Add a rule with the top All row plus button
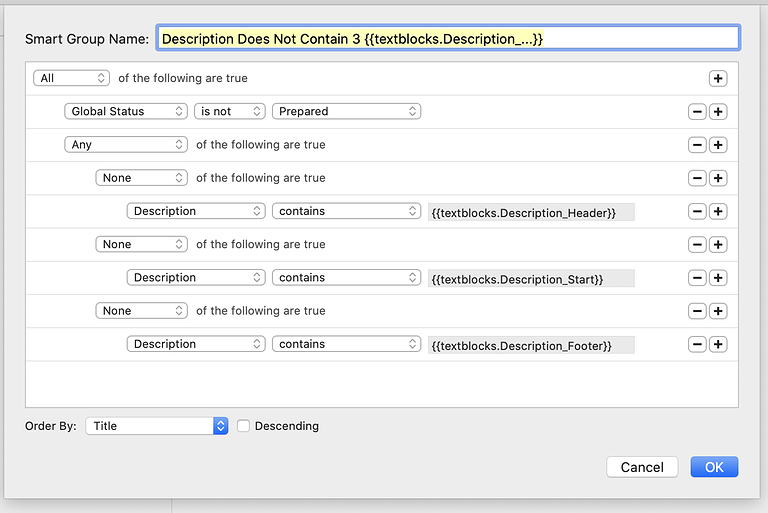Viewport: 768px width, 513px height. pos(718,78)
